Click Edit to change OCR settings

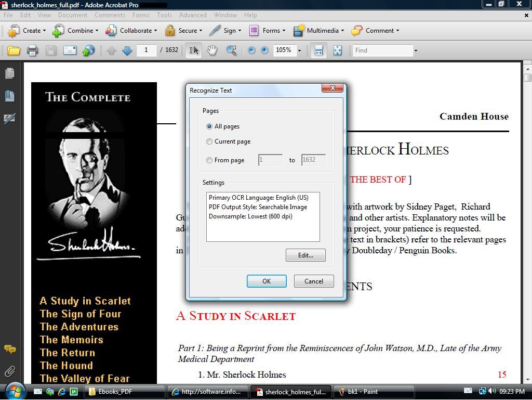pyautogui.click(x=305, y=255)
